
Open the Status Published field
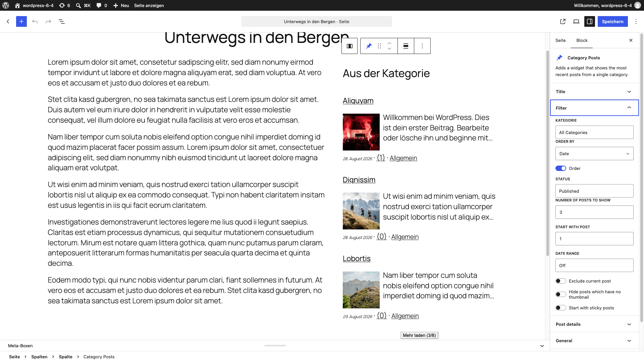594,191
